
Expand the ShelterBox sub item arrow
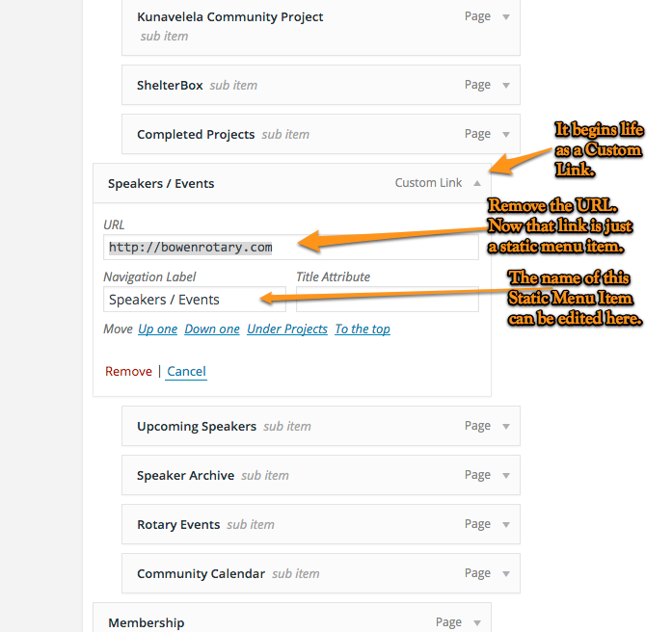pos(506,85)
